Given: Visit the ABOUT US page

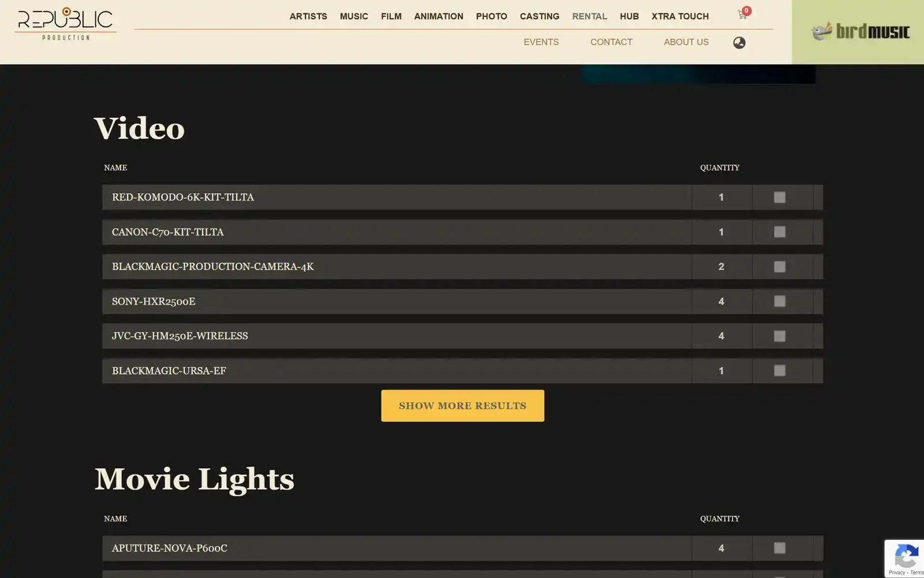Looking at the screenshot, I should point(686,42).
